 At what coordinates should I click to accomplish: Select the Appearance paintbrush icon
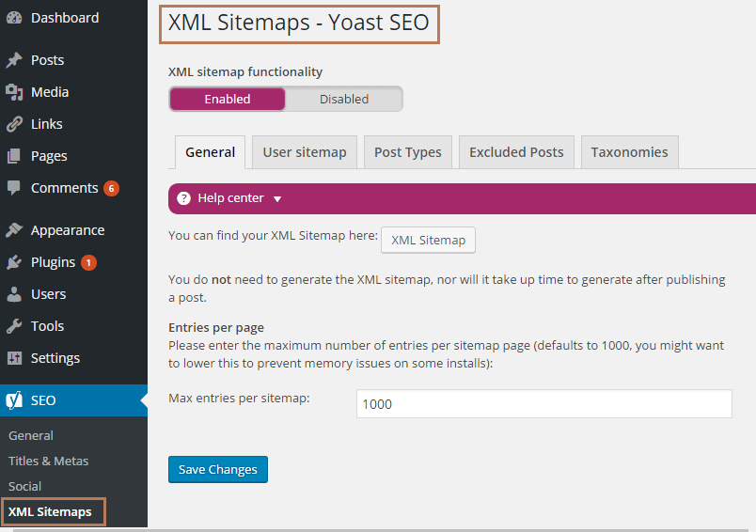point(14,230)
